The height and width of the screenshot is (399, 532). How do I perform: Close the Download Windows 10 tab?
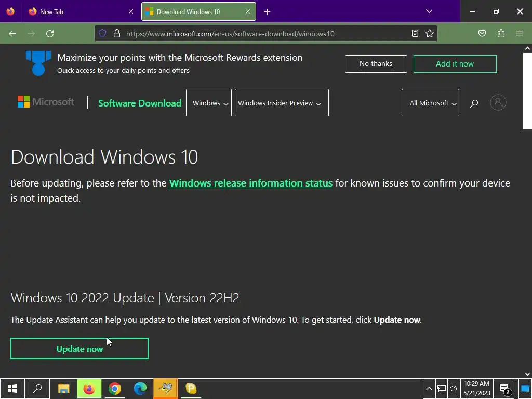[x=248, y=11]
